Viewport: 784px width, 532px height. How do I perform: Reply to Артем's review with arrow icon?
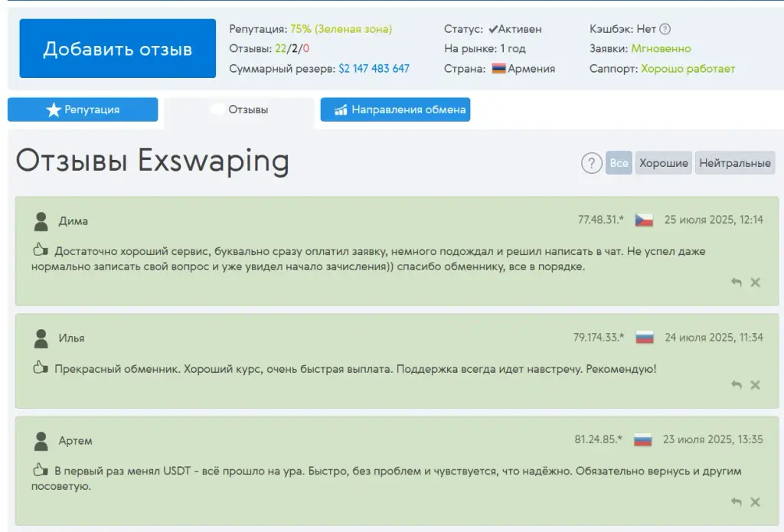click(x=737, y=502)
